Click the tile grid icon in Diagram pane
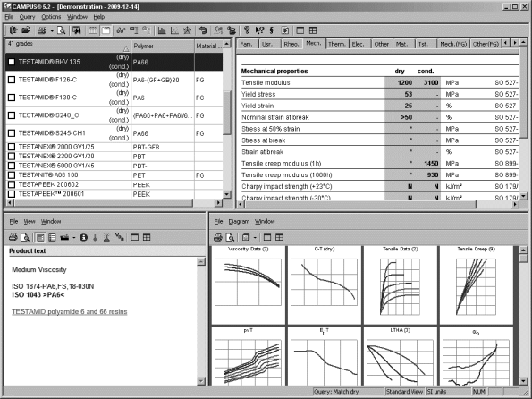Screen dimensions: 532x399 point(279,237)
